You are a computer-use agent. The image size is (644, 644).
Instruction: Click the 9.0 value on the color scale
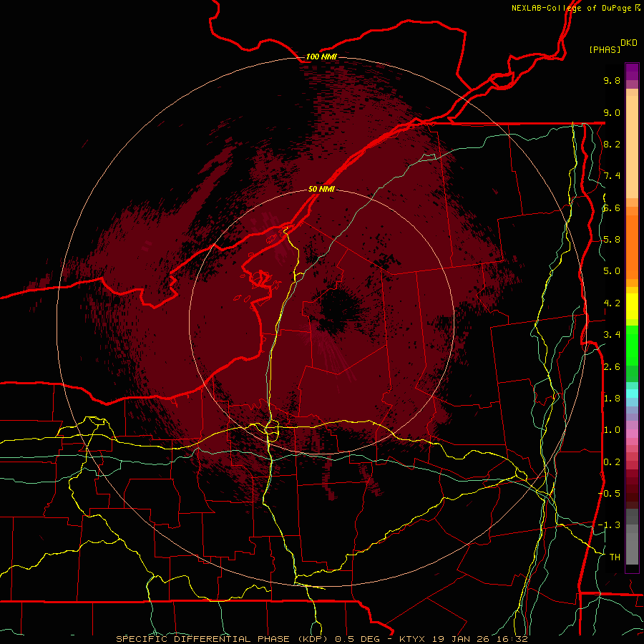tap(612, 112)
